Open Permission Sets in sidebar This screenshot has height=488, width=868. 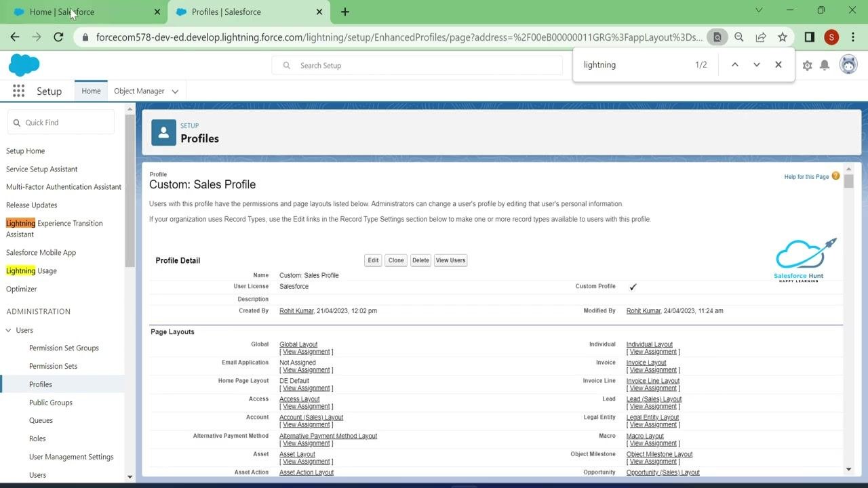[53, 366]
